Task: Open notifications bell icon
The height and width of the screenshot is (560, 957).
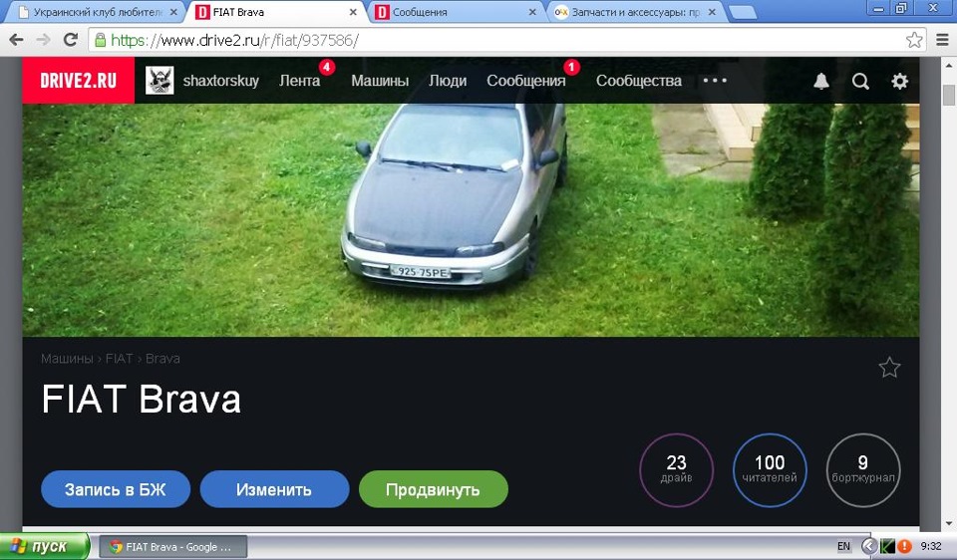Action: (x=821, y=81)
